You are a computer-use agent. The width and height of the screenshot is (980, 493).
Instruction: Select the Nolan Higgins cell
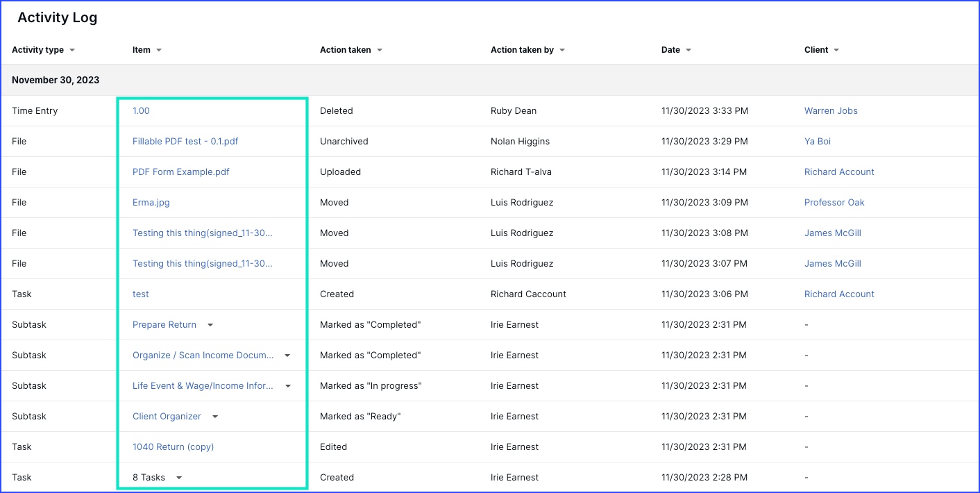pyautogui.click(x=520, y=142)
